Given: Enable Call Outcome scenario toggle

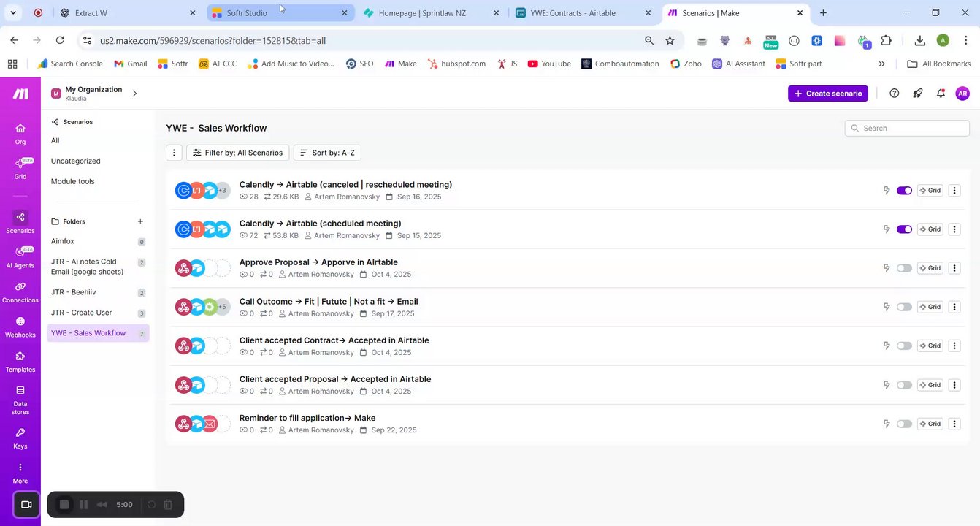Looking at the screenshot, I should (x=904, y=307).
